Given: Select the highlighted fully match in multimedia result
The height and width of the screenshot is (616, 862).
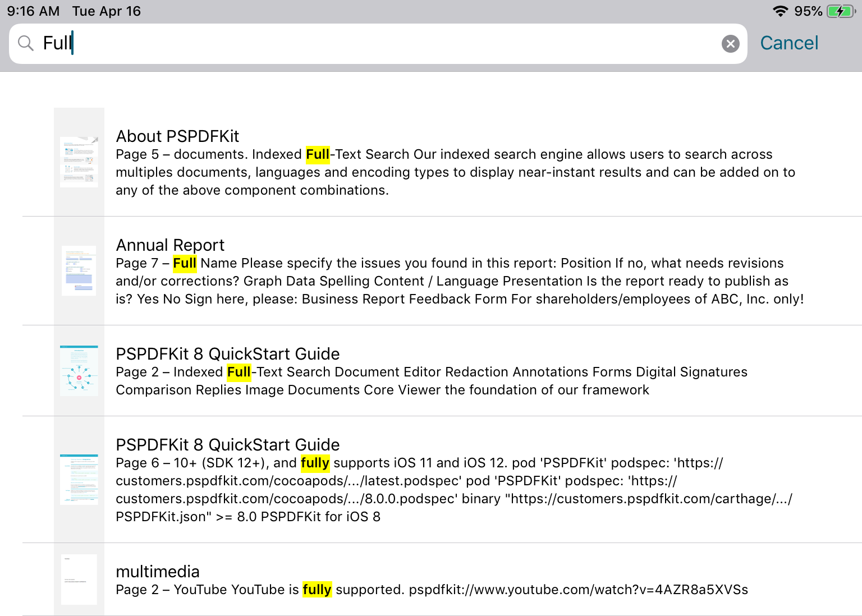Looking at the screenshot, I should pyautogui.click(x=317, y=590).
